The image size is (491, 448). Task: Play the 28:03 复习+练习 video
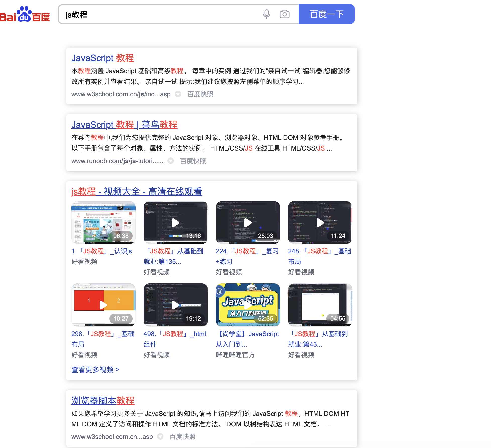coord(248,222)
